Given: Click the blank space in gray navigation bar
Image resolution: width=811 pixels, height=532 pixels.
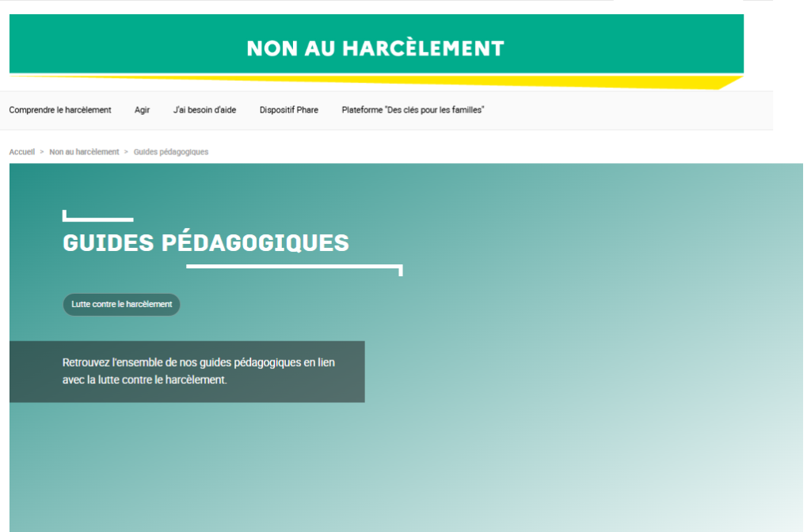Looking at the screenshot, I should coord(634,110).
